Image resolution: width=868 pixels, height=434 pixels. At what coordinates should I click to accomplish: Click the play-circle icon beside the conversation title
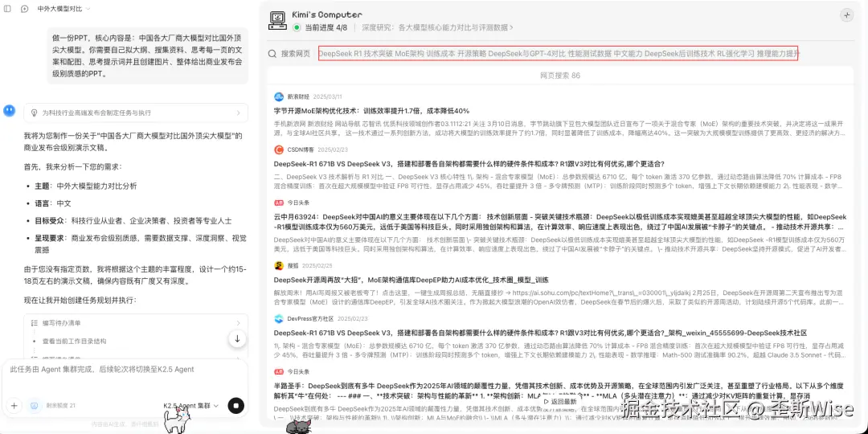pyautogui.click(x=24, y=9)
